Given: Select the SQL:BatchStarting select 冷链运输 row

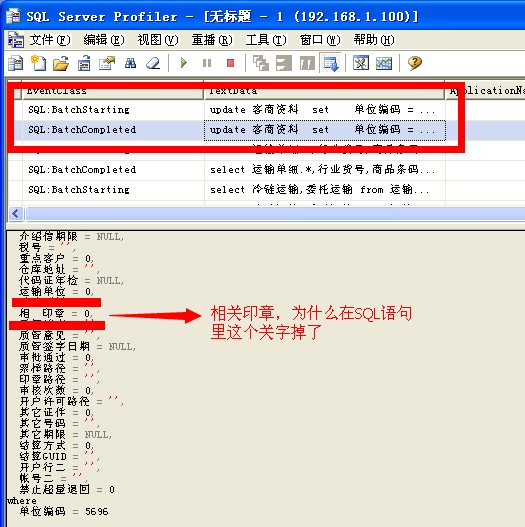Looking at the screenshot, I should (266, 190).
